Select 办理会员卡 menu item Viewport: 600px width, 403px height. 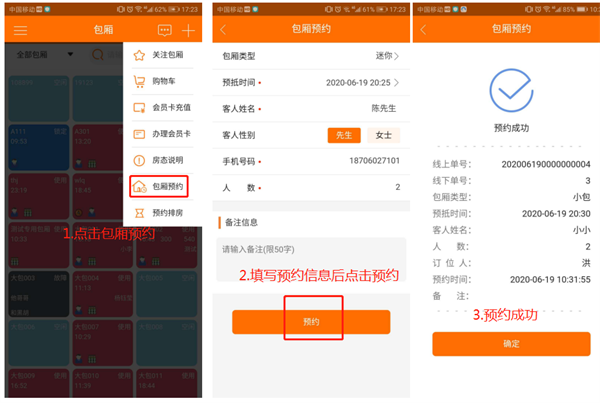click(162, 134)
